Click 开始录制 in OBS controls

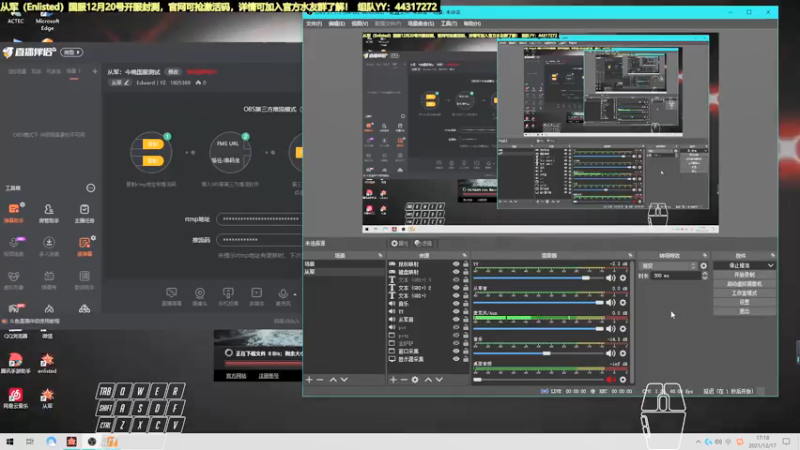click(x=744, y=275)
